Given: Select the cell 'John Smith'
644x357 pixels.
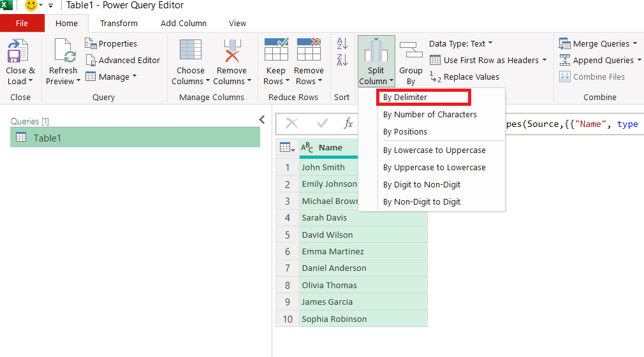Looking at the screenshot, I should coord(328,167).
